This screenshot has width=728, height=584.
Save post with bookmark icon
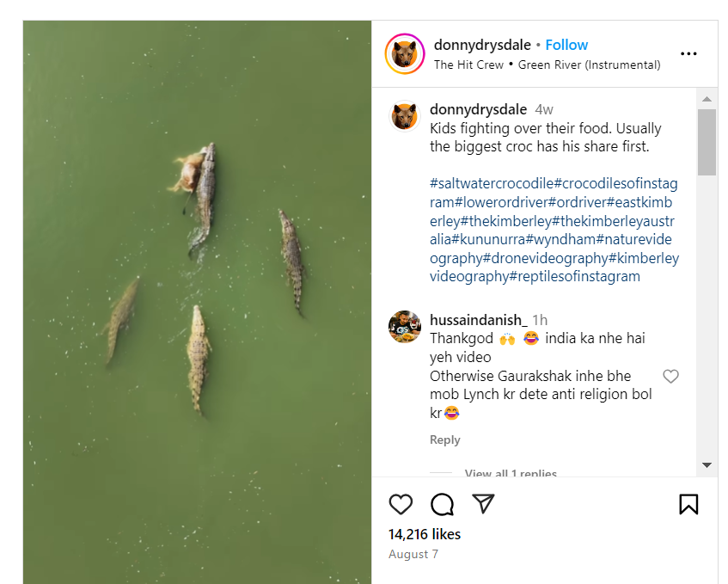(x=688, y=504)
